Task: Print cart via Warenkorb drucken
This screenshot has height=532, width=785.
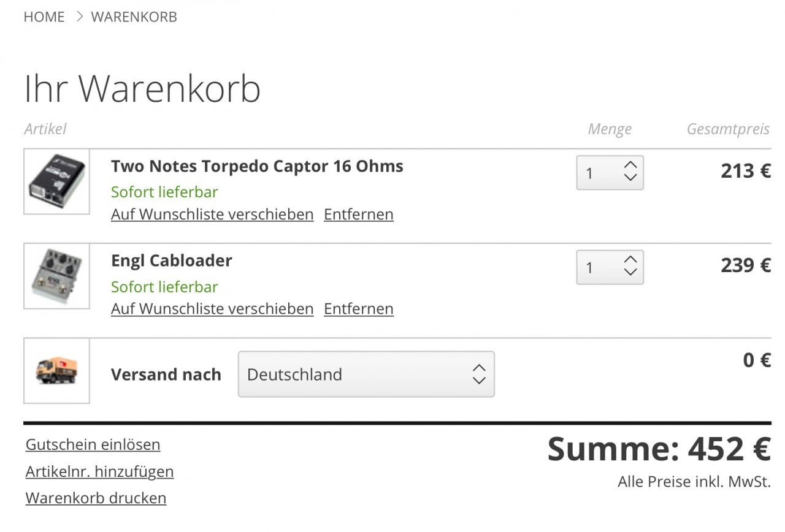Action: 96,498
